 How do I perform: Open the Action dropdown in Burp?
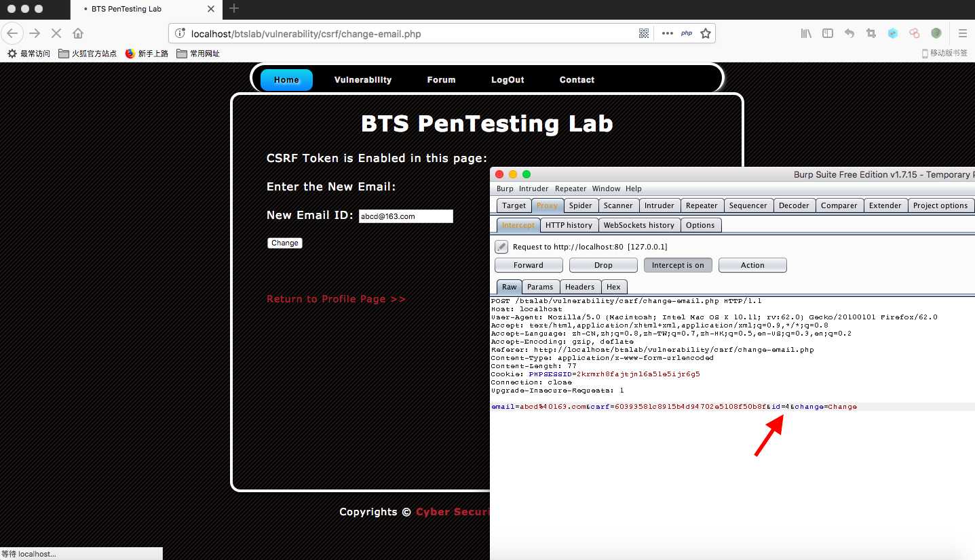(x=752, y=265)
